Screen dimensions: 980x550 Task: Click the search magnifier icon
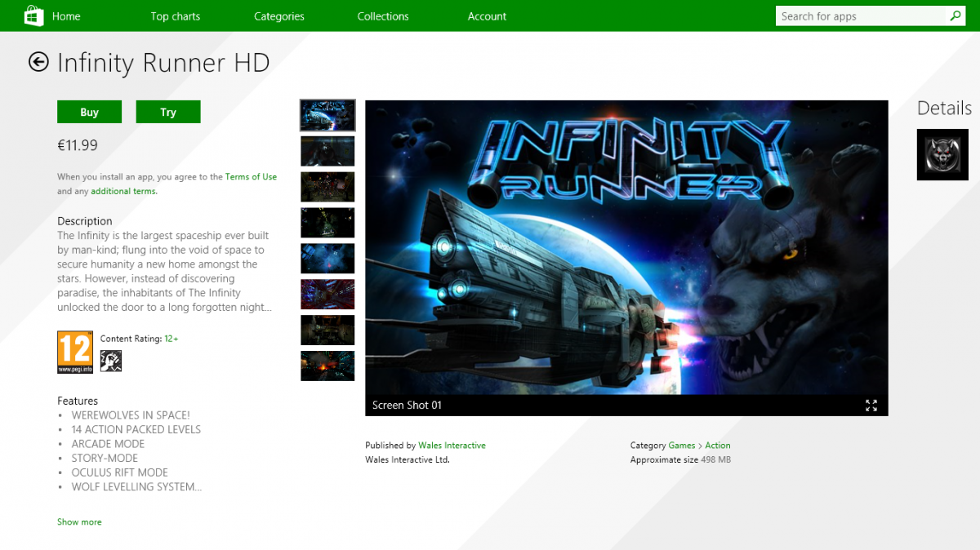(x=955, y=16)
